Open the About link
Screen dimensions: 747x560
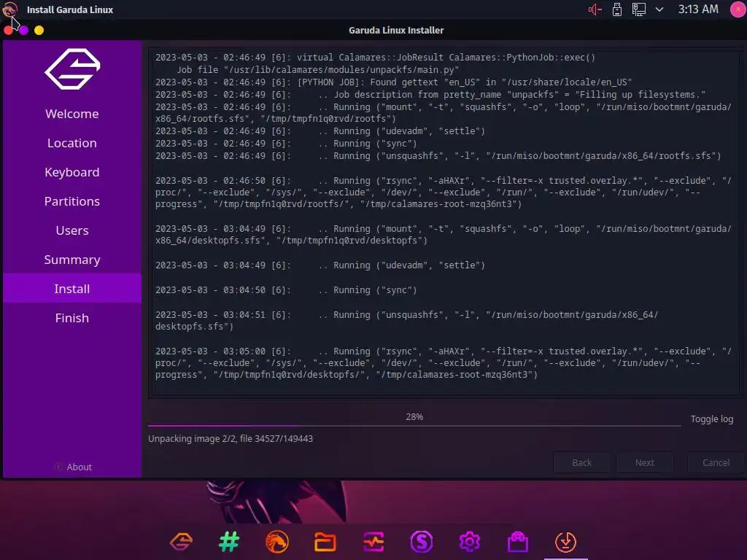(x=79, y=467)
